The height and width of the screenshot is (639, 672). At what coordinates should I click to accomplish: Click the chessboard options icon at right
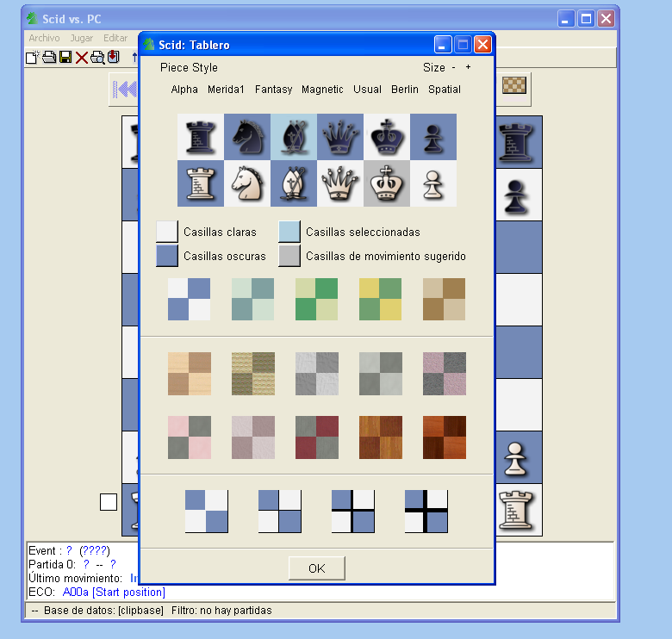click(x=513, y=85)
